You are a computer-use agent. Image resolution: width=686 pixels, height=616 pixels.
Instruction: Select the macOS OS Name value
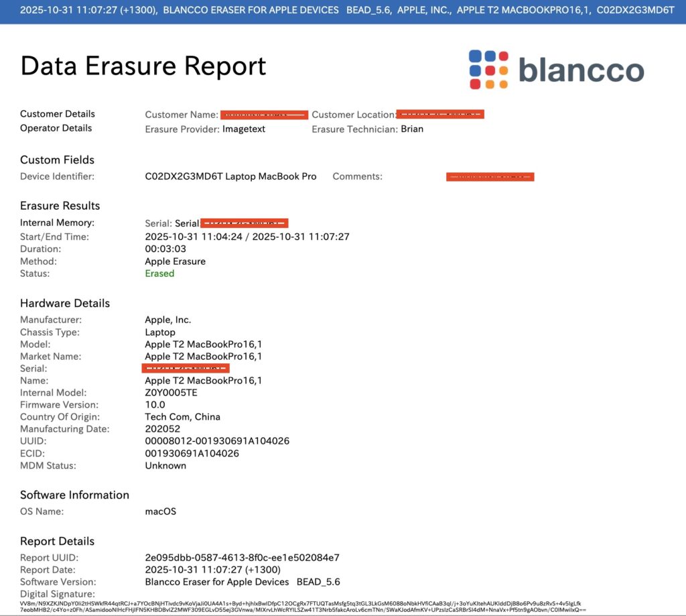(161, 511)
